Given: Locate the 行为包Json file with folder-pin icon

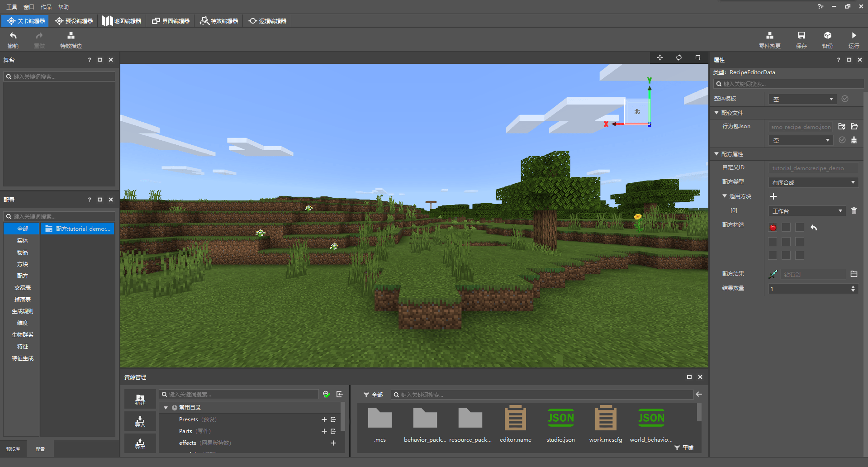Looking at the screenshot, I should pos(842,126).
